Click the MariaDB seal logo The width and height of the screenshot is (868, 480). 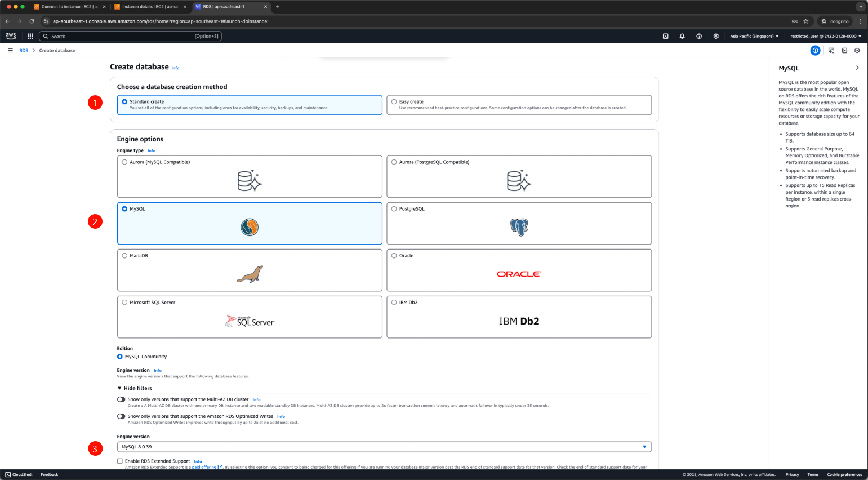point(250,274)
